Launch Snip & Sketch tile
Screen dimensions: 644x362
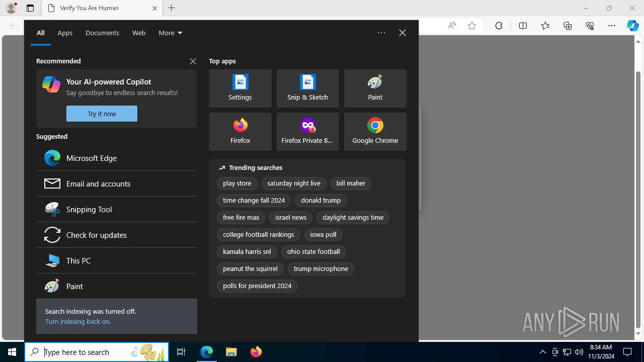point(307,88)
